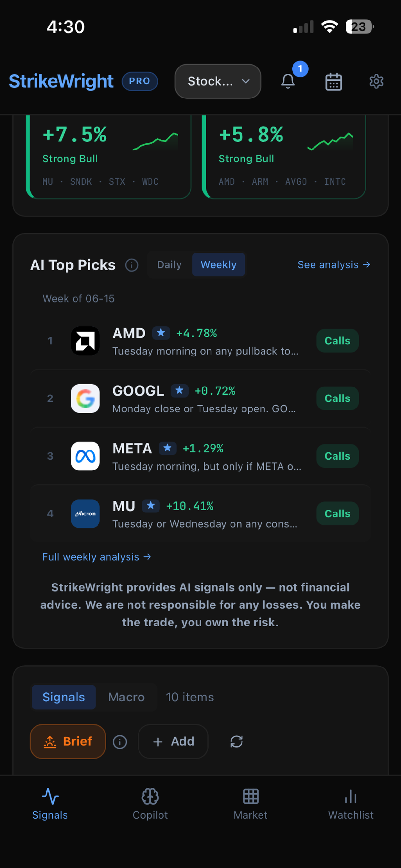Select the Weekly picks toggle
The width and height of the screenshot is (401, 868).
(218, 265)
